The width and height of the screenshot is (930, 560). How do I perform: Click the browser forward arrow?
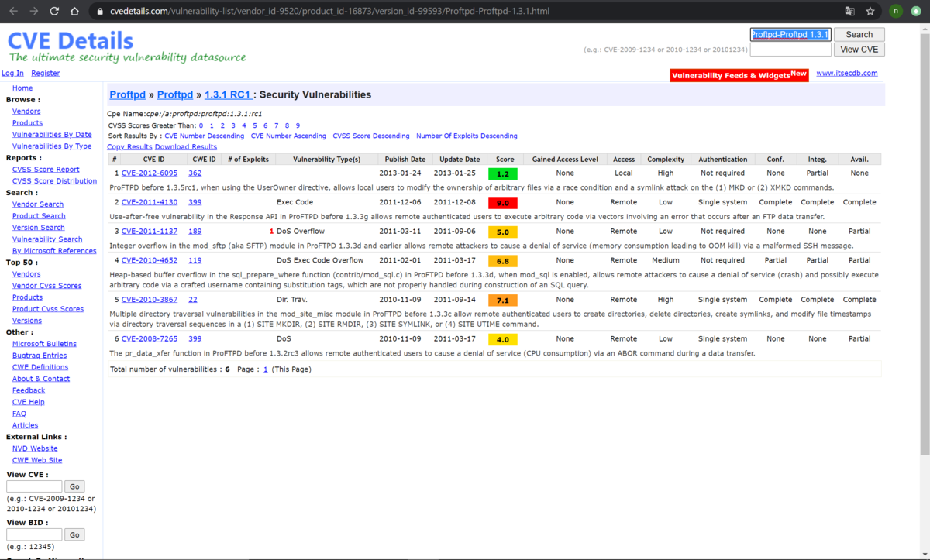[33, 12]
